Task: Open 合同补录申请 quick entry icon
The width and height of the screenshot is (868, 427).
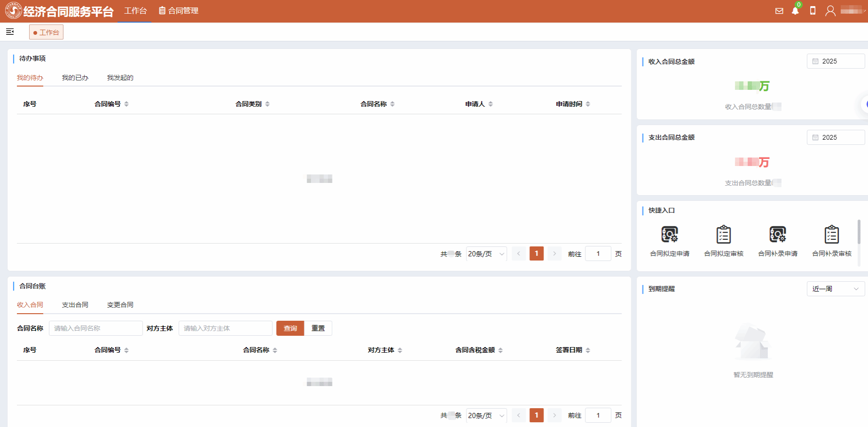Action: (778, 235)
